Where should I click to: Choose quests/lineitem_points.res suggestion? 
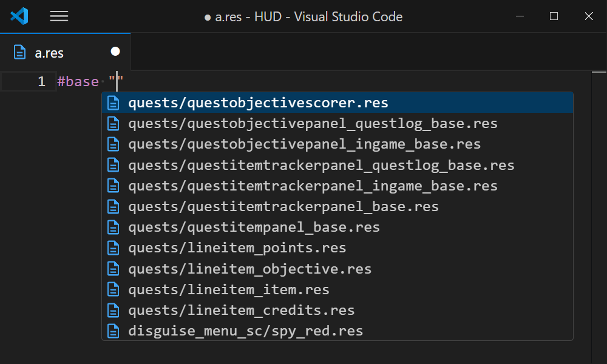[337, 248]
